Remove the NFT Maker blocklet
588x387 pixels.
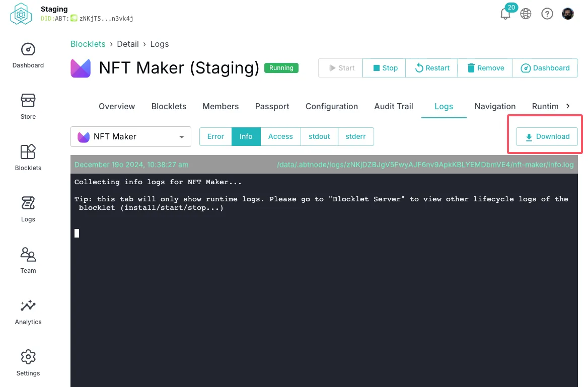[485, 68]
